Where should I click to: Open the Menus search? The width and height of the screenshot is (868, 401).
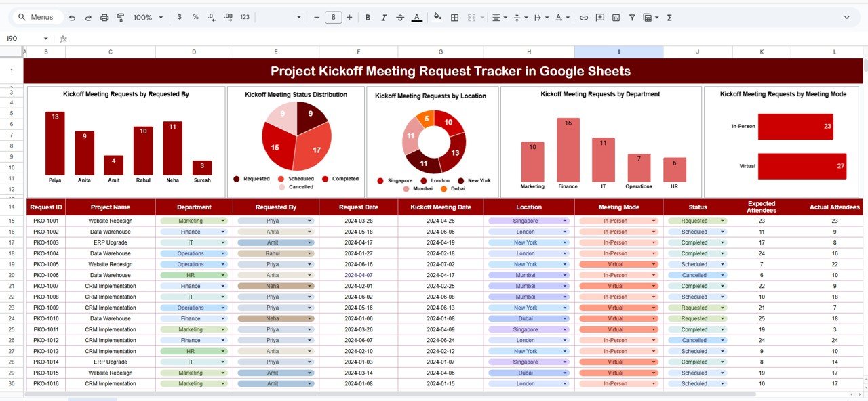pyautogui.click(x=37, y=17)
